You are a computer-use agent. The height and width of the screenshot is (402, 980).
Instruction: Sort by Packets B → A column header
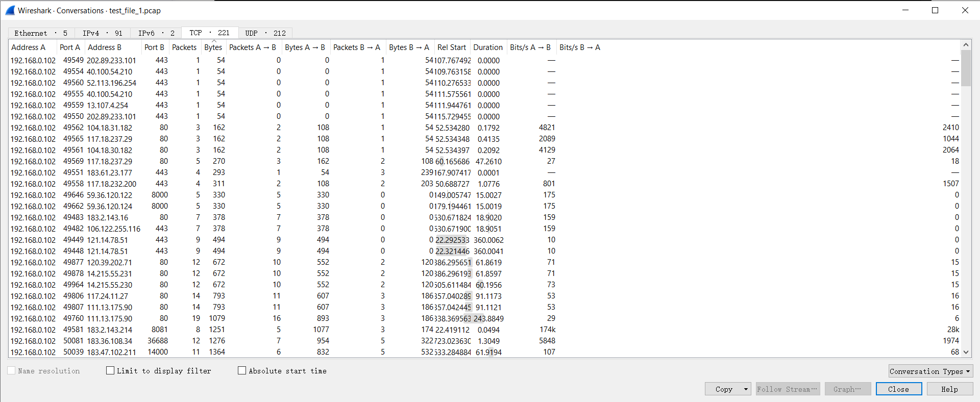[357, 47]
